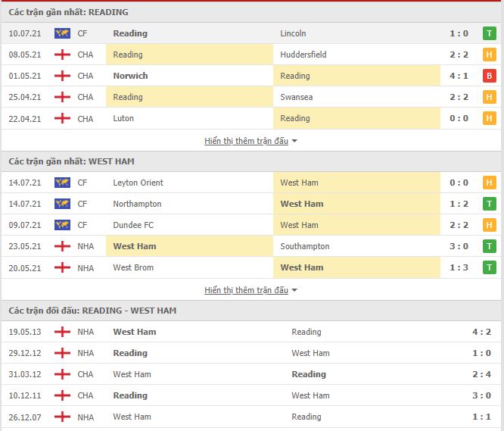Click red B badge for Norwich-Reading
Image resolution: width=504 pixels, height=431 pixels.
pos(489,76)
